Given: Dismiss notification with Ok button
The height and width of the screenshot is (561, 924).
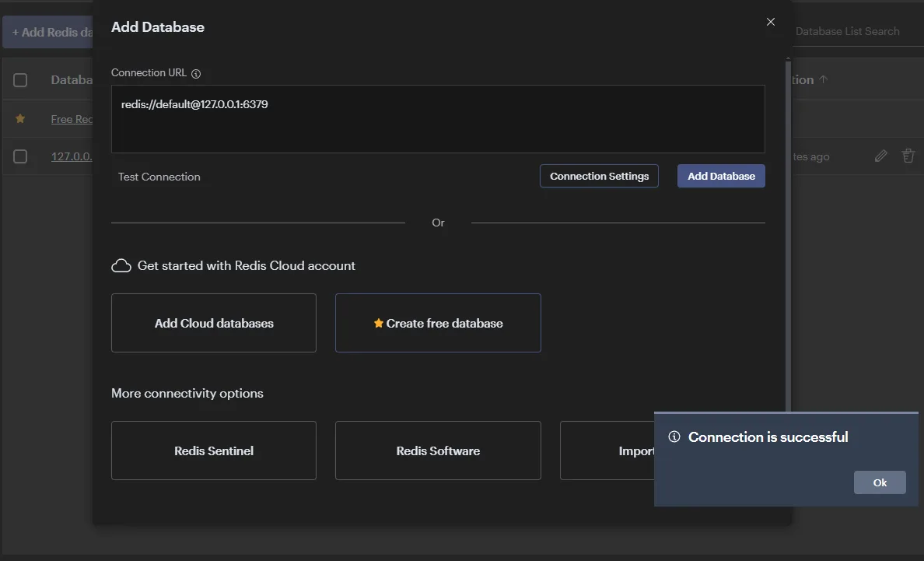Looking at the screenshot, I should 879,482.
